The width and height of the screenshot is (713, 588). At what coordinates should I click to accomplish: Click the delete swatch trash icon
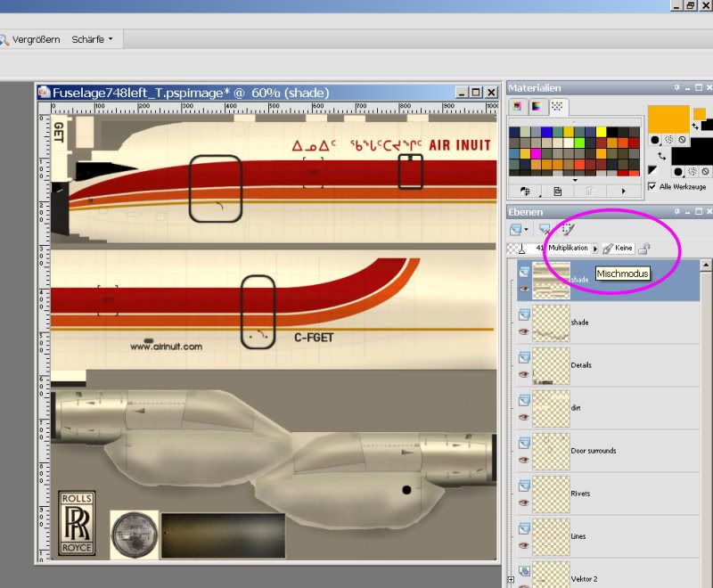589,192
